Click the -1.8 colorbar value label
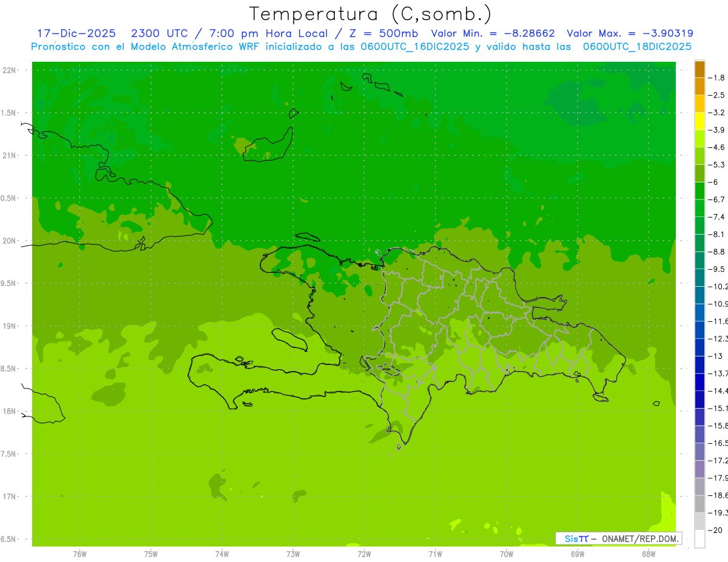 coord(716,78)
